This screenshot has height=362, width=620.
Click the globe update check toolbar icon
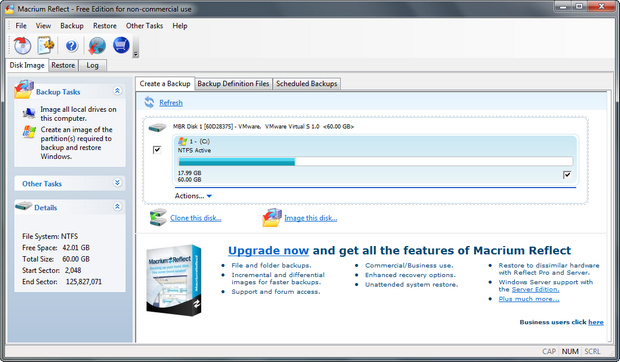tap(97, 45)
